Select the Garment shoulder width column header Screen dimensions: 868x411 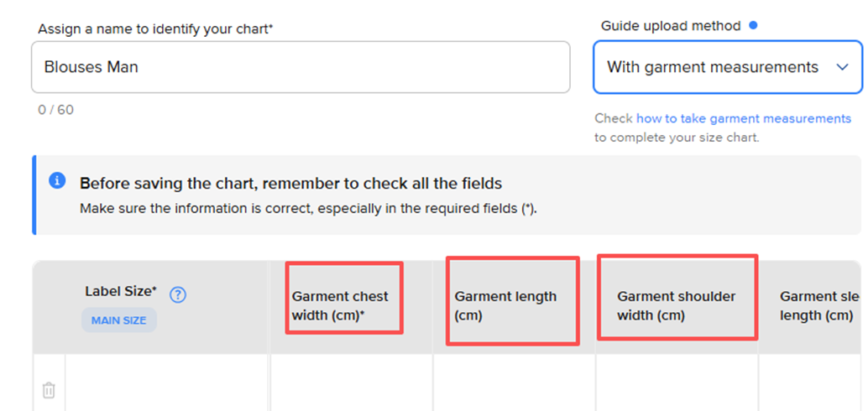point(676,306)
